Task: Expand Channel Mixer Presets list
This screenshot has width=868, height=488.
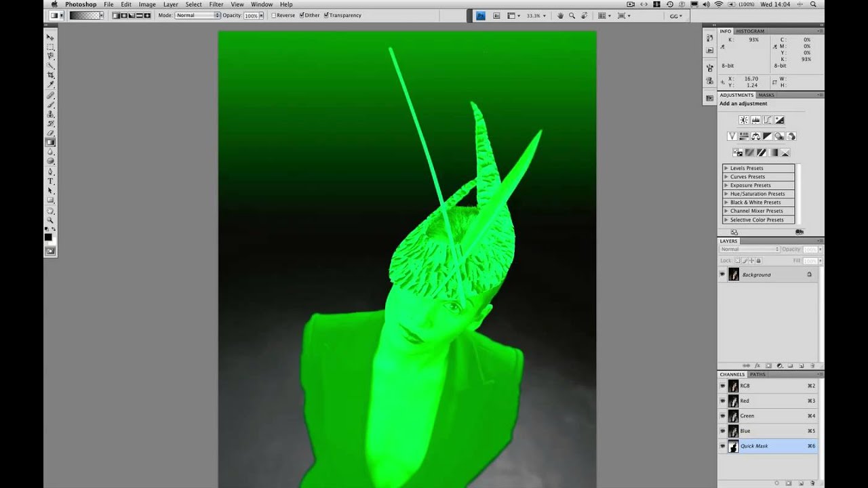Action: pyautogui.click(x=726, y=211)
